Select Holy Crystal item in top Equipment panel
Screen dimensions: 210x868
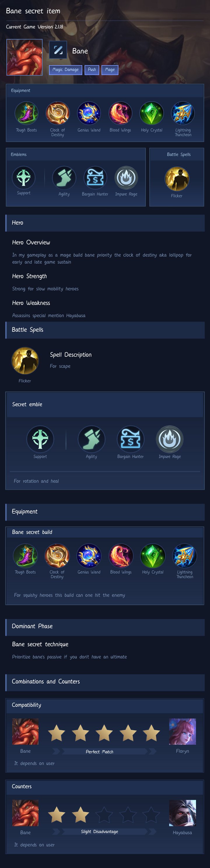[152, 113]
